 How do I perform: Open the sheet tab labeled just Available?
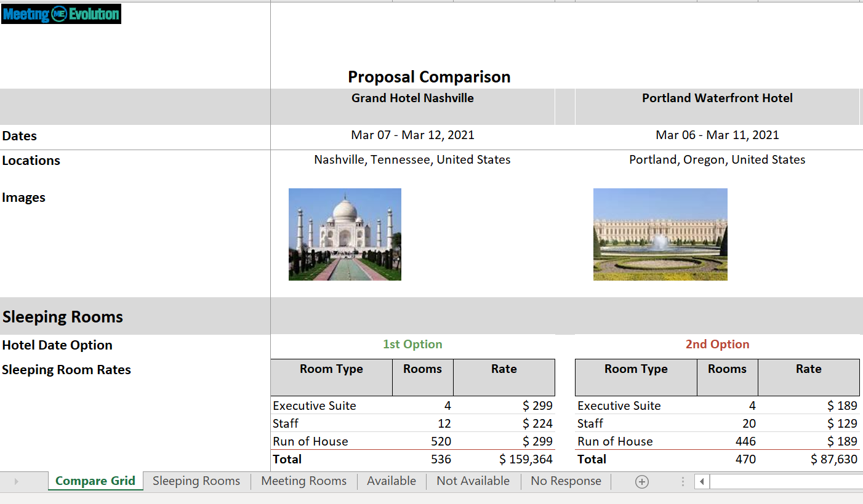[391, 481]
